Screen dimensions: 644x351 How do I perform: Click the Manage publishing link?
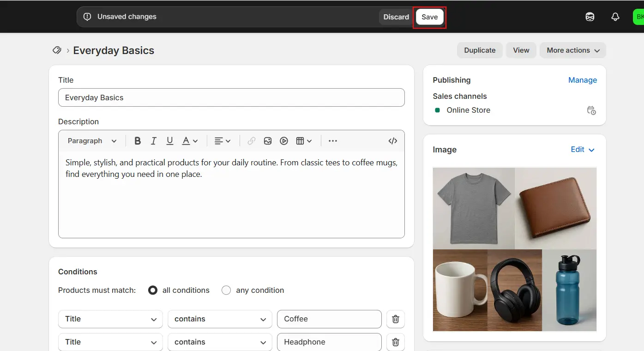pyautogui.click(x=582, y=80)
